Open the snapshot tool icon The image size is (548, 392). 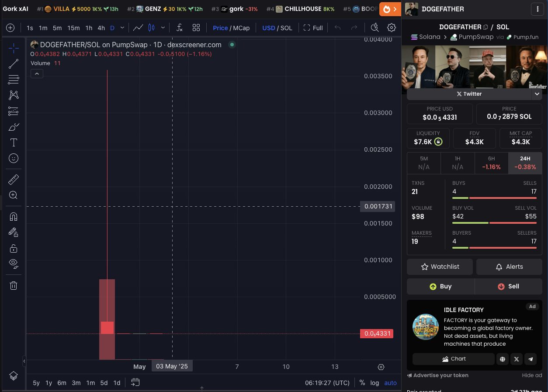375,28
